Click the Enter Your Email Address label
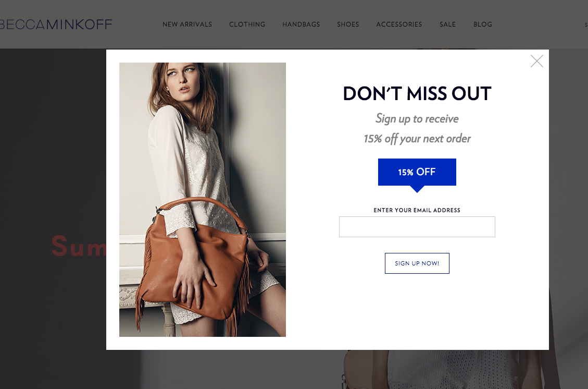588x389 pixels. tap(417, 210)
